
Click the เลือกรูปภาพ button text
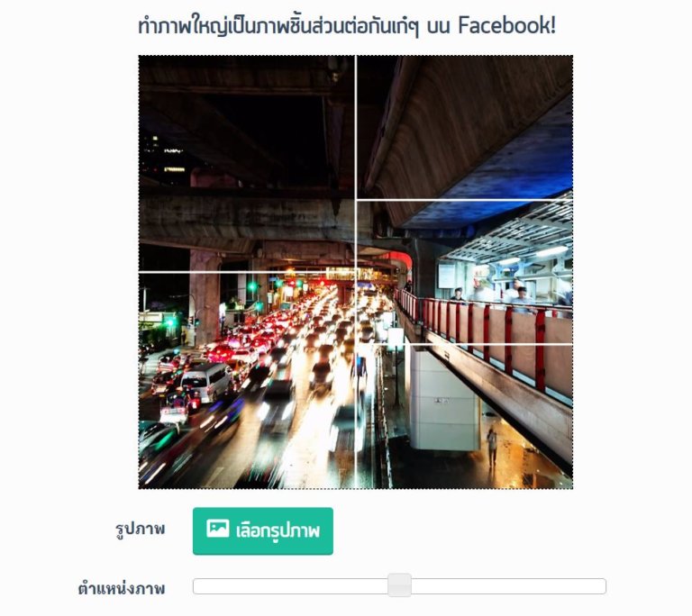(x=278, y=530)
